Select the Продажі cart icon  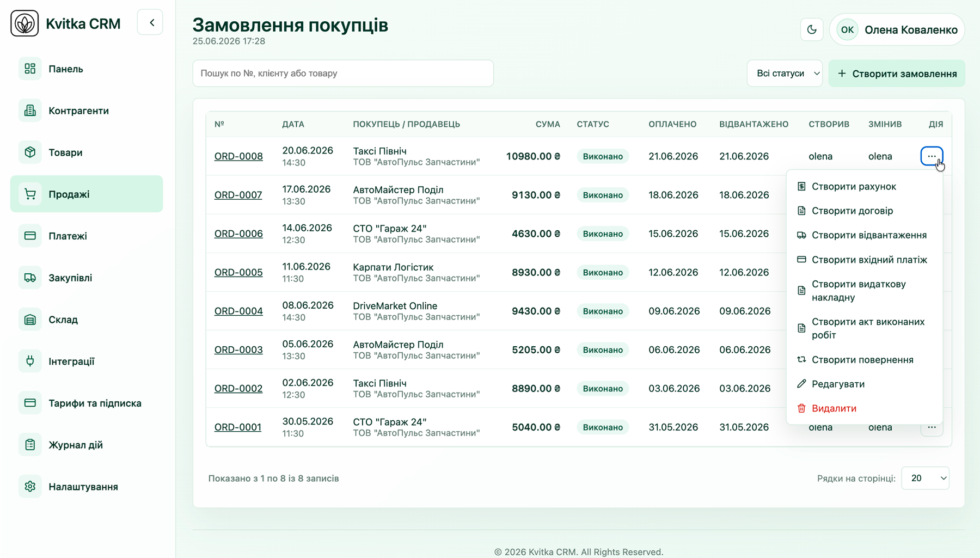(30, 194)
